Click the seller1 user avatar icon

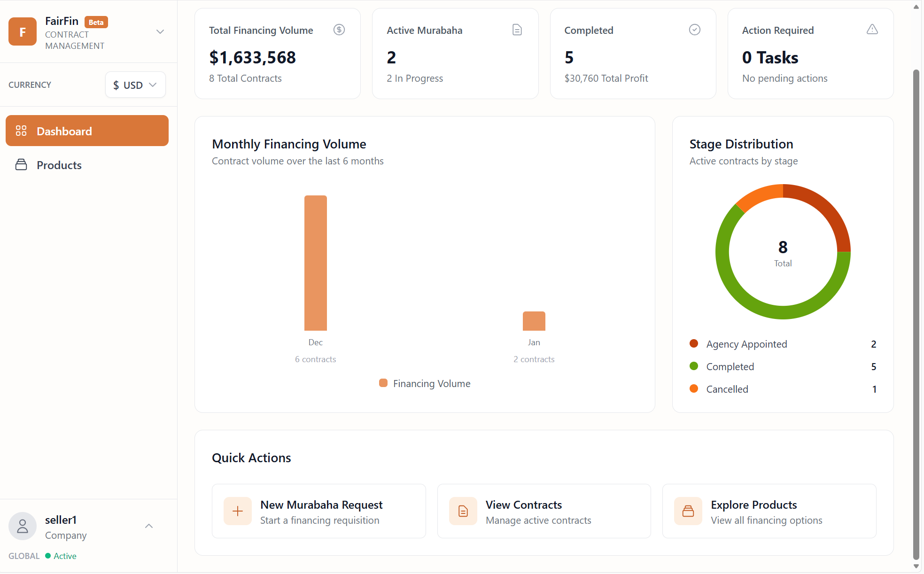[22, 526]
